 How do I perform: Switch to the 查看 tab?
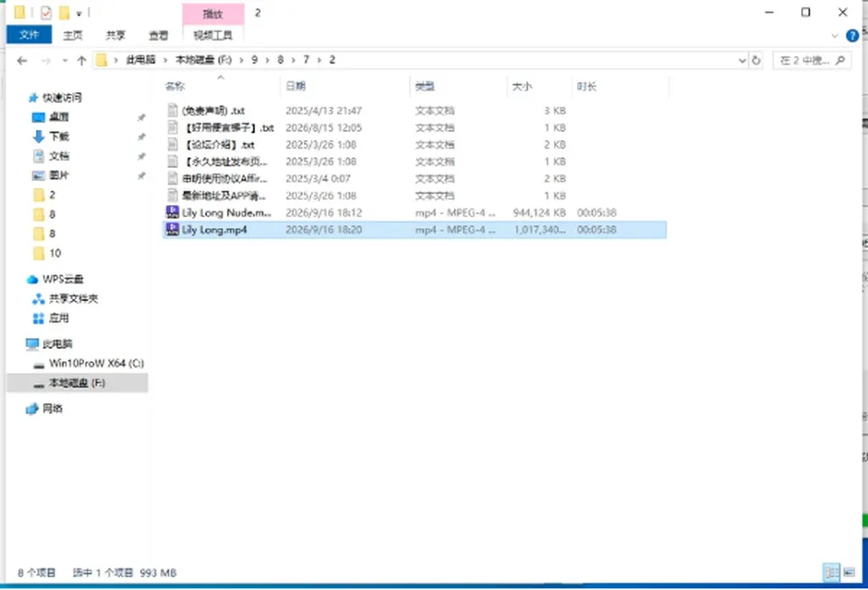pyautogui.click(x=158, y=35)
